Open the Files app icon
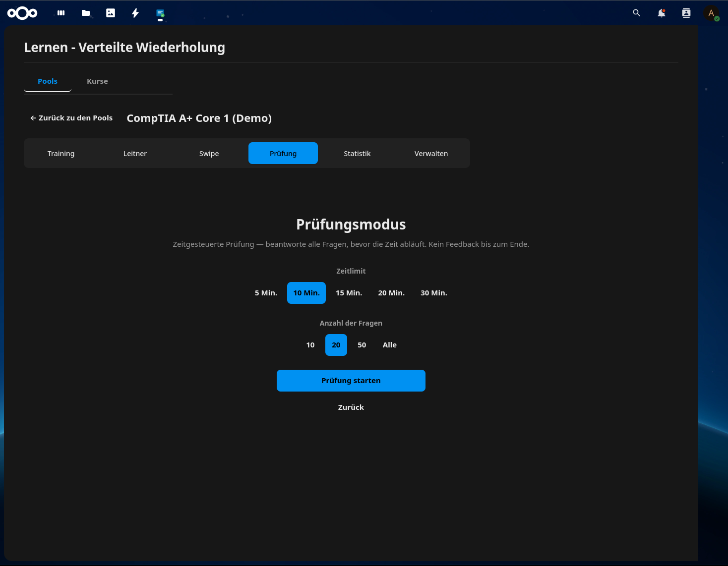Viewport: 728px width, 566px height. [85, 13]
